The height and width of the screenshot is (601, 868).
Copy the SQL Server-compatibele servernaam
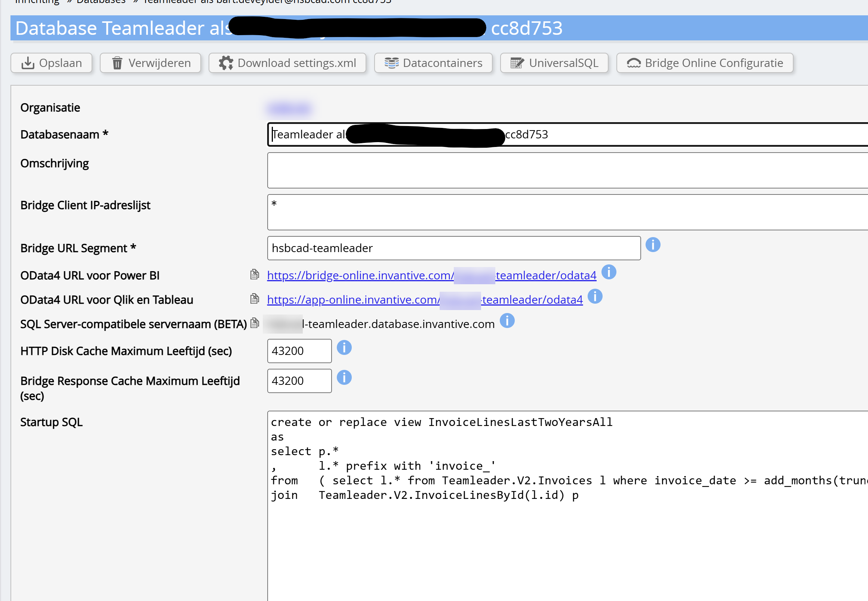pos(255,323)
